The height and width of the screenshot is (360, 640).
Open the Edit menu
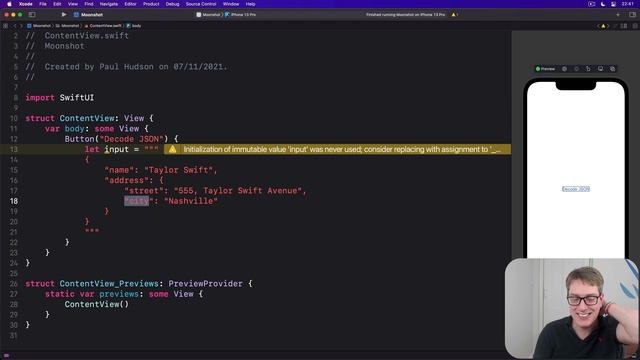[57, 4]
